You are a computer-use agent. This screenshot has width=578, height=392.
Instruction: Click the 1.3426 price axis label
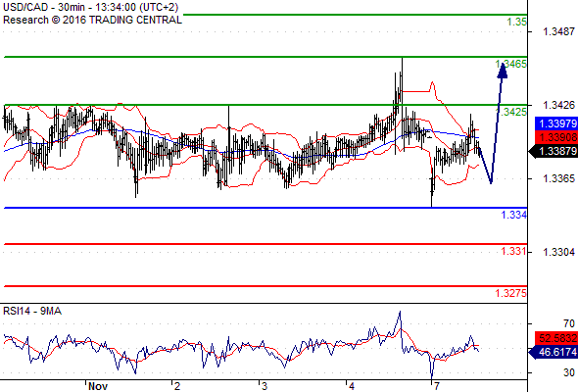(558, 105)
